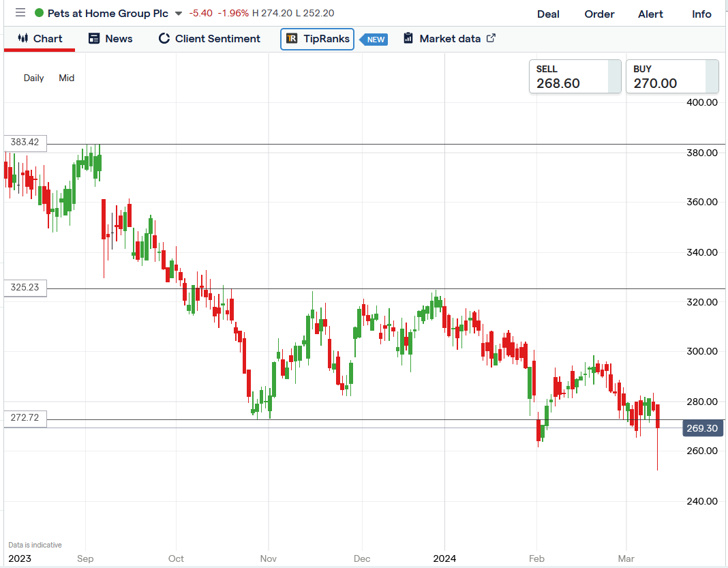Click the Dec label on the time axis
The height and width of the screenshot is (568, 728).
point(362,558)
